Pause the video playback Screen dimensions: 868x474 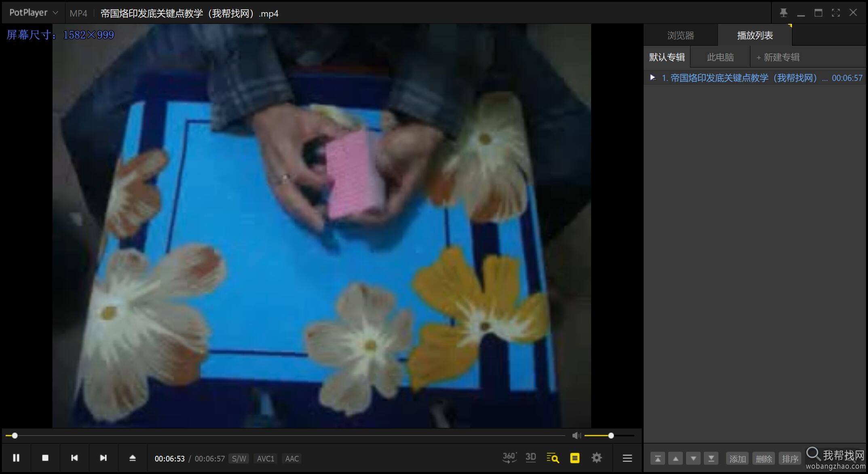coord(16,458)
